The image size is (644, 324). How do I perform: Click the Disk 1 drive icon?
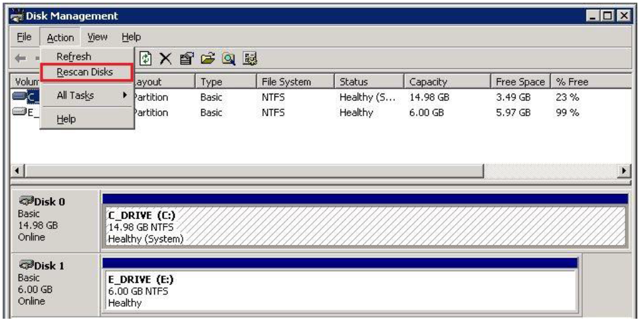[x=27, y=265]
